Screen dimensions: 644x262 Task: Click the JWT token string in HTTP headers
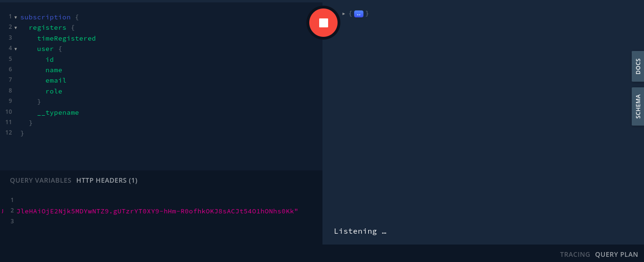(x=157, y=211)
